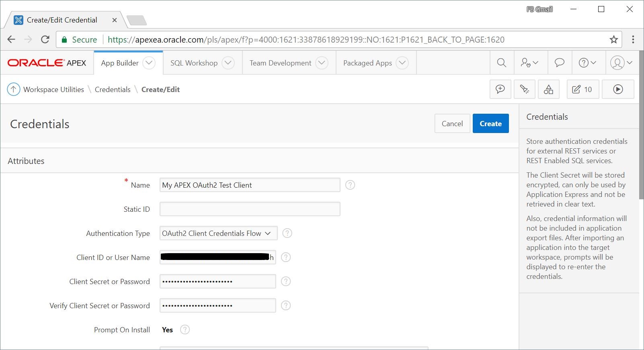
Task: Click the Cancel button
Action: tap(452, 123)
